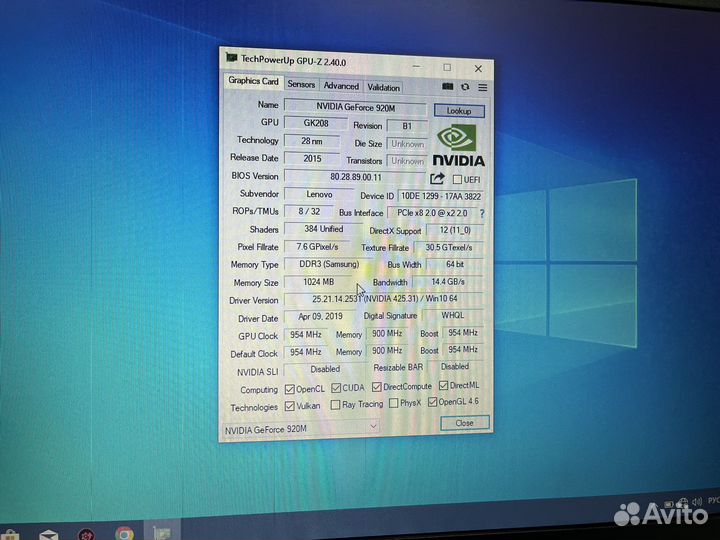Open the GPU-Z hamburger menu

pos(483,87)
